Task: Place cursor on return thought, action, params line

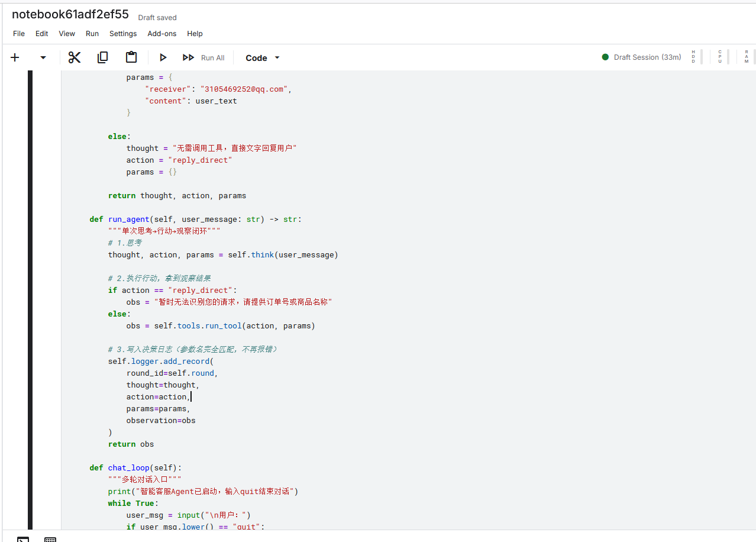Action: click(x=177, y=196)
